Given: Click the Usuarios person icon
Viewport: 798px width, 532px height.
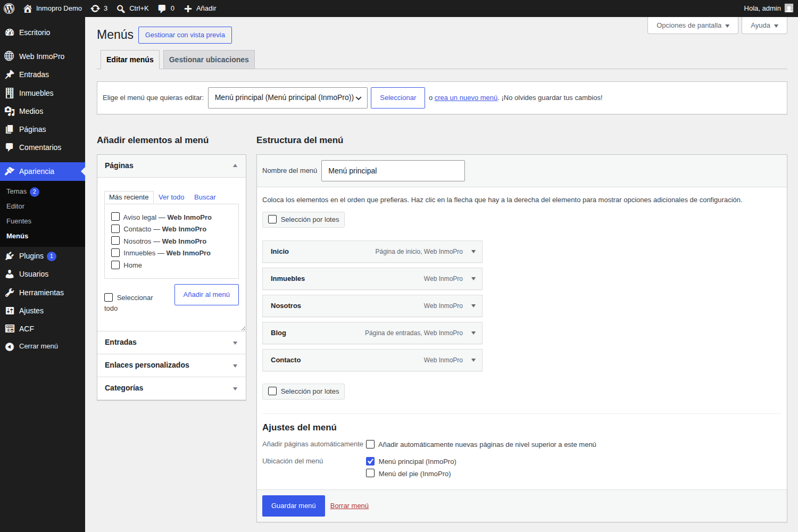Looking at the screenshot, I should point(10,274).
